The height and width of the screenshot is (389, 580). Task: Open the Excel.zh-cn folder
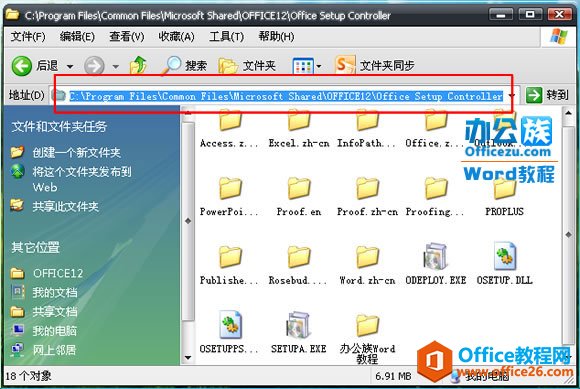pos(299,129)
